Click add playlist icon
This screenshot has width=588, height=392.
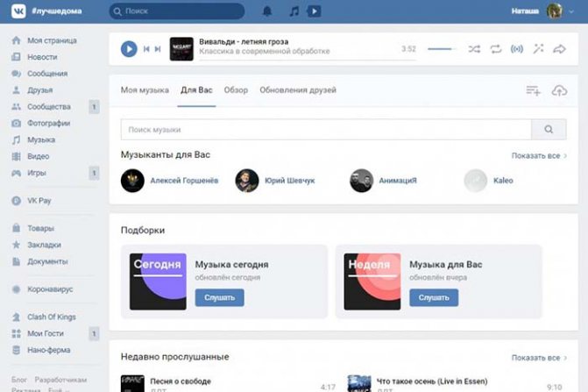coord(533,90)
